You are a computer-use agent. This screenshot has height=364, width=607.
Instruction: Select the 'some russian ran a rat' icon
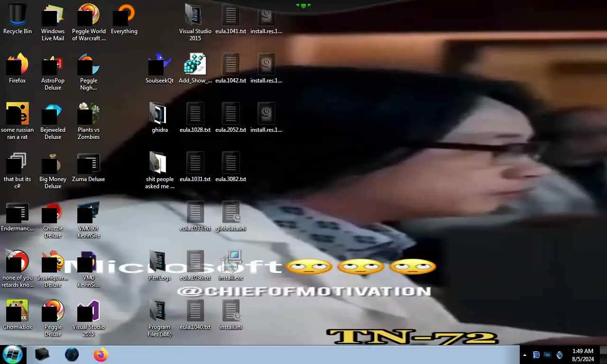pos(18,121)
